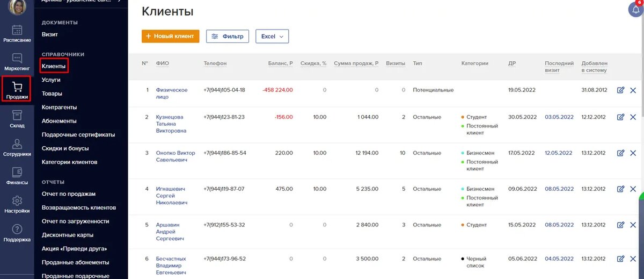Open client Онопко Виктор Савельевич profile
The height and width of the screenshot is (279, 644).
tap(175, 156)
